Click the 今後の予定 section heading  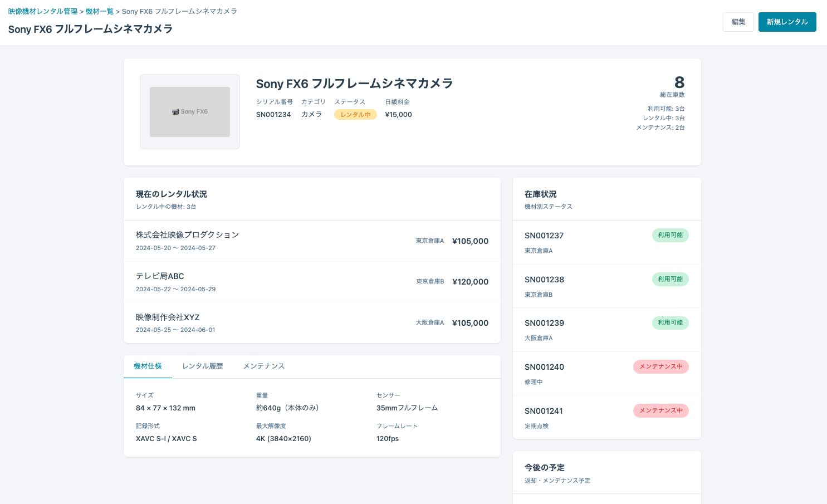click(545, 468)
